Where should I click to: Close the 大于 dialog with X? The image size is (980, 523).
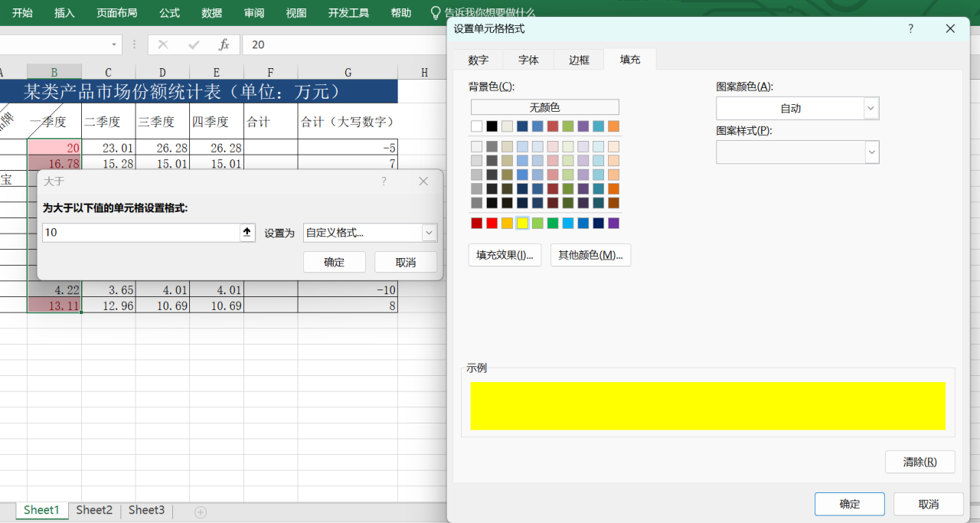(x=423, y=181)
